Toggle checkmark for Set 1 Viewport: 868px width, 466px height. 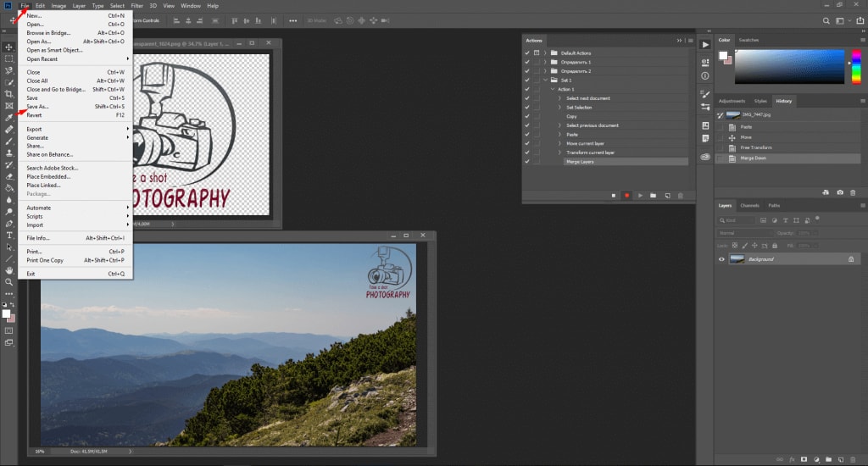527,80
